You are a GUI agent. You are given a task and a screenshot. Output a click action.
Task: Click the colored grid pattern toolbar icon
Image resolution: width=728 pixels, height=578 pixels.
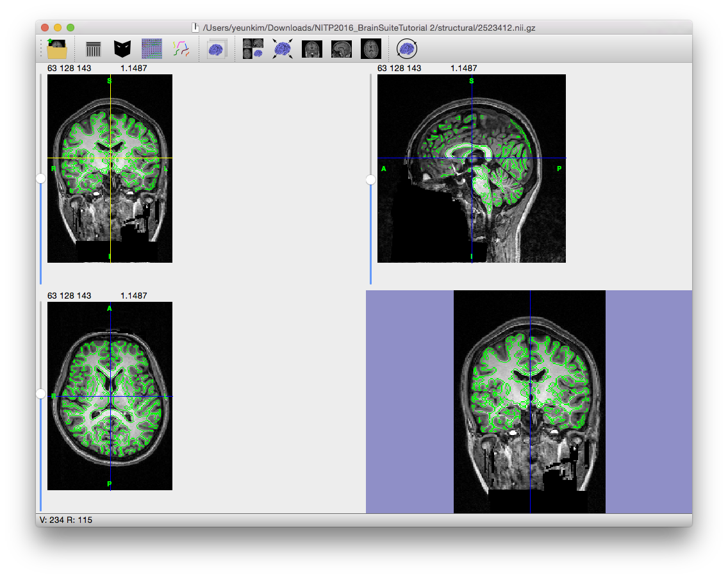[152, 49]
